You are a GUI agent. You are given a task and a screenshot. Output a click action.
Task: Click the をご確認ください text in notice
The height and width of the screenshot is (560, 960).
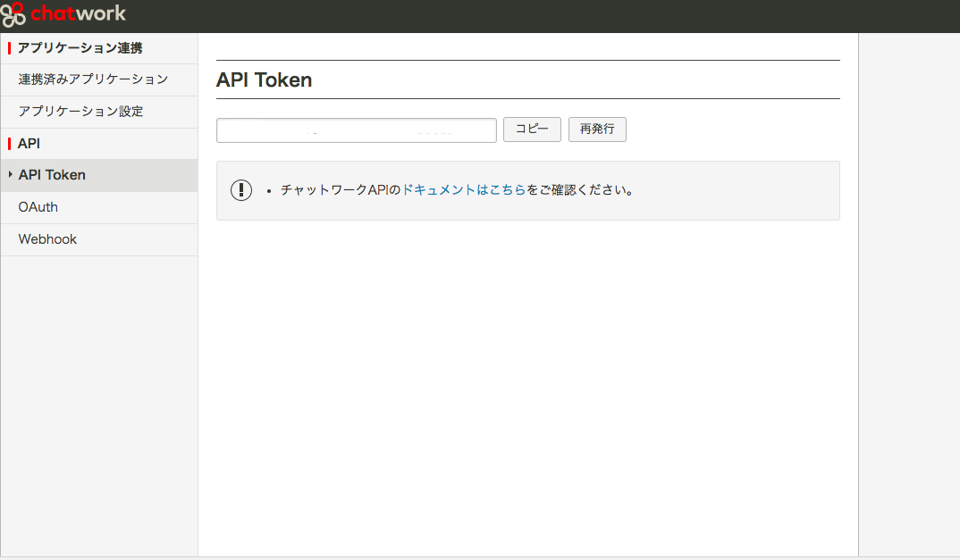(580, 190)
